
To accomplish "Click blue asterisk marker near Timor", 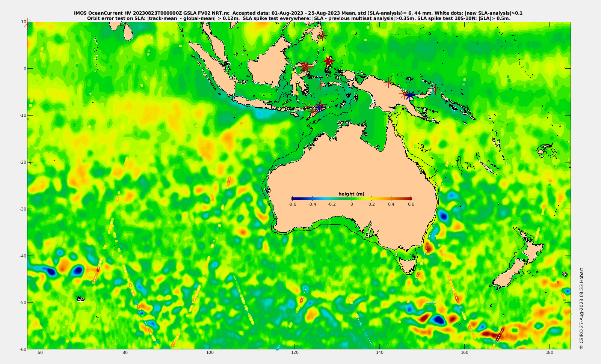I will (x=320, y=107).
